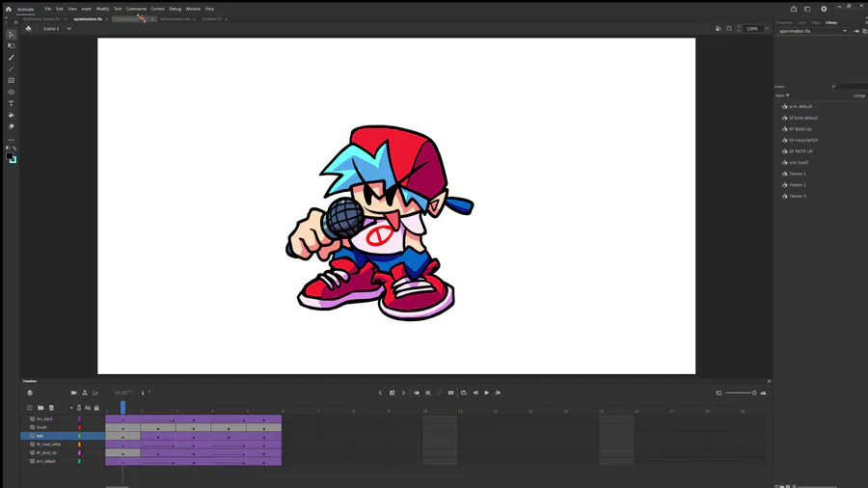Select the Text tool
Screen dimensions: 868x488
[x=11, y=103]
